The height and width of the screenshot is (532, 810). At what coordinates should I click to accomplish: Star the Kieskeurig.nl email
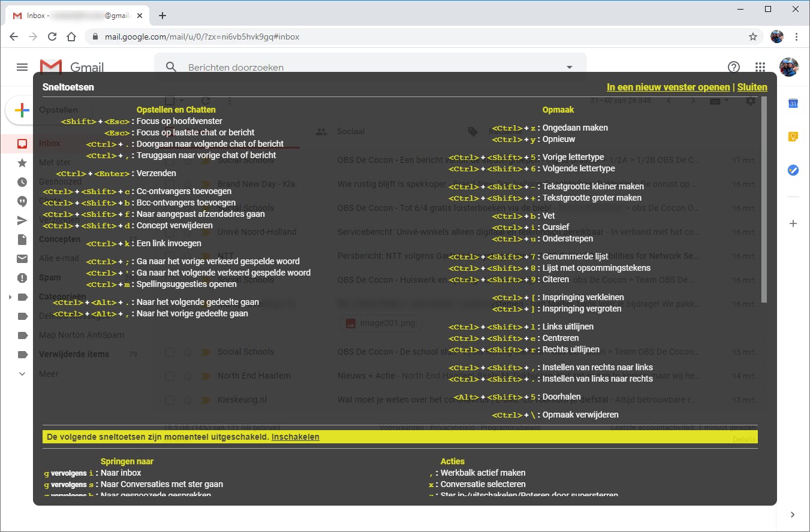click(188, 400)
